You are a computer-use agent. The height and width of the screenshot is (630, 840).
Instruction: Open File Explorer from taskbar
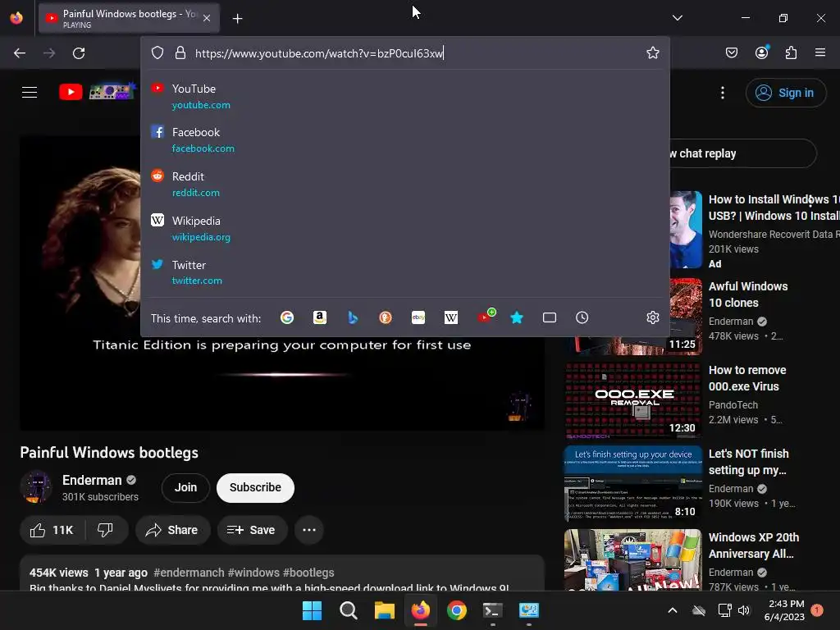tap(384, 610)
